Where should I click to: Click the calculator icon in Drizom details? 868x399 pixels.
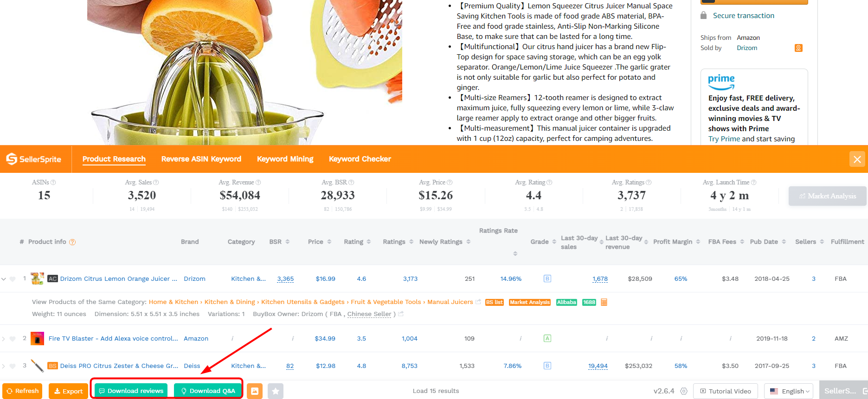604,302
